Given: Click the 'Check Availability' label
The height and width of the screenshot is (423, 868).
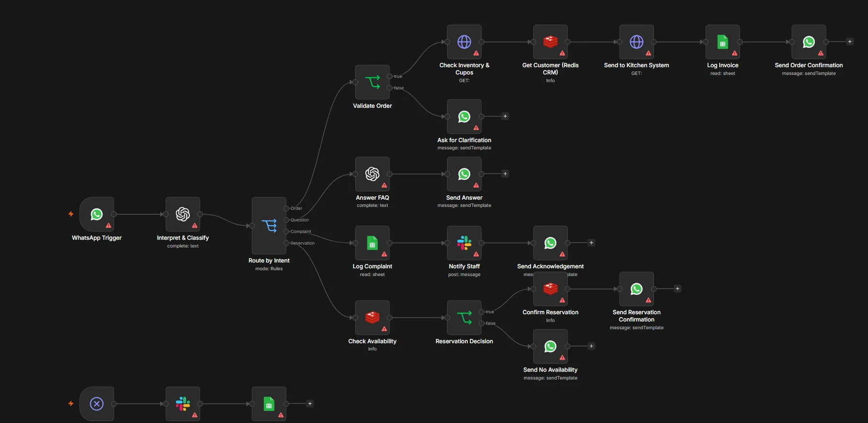Looking at the screenshot, I should [372, 341].
